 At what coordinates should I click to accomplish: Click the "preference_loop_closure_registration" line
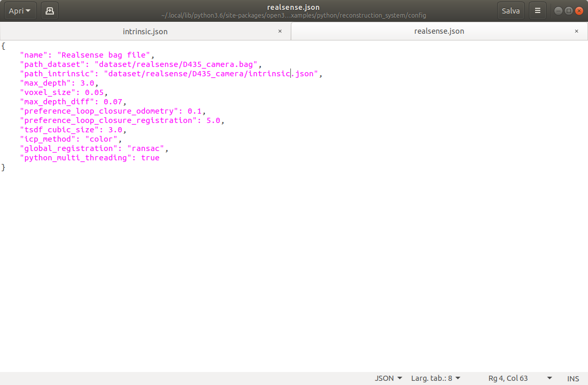tap(122, 120)
